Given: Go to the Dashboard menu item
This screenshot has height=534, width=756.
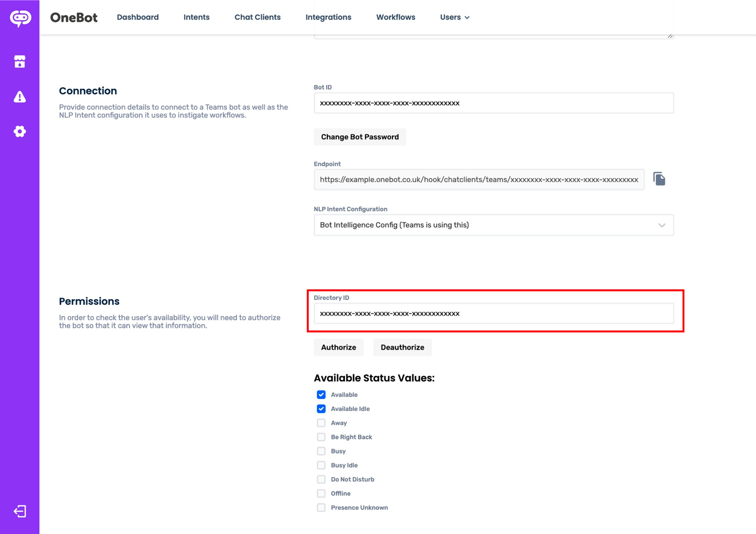Looking at the screenshot, I should point(138,18).
